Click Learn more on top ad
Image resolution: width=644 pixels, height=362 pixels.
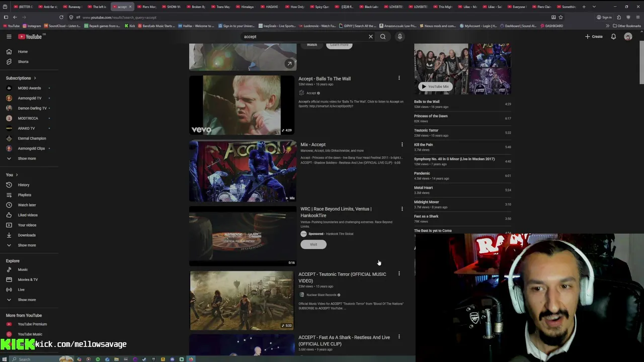[339, 45]
